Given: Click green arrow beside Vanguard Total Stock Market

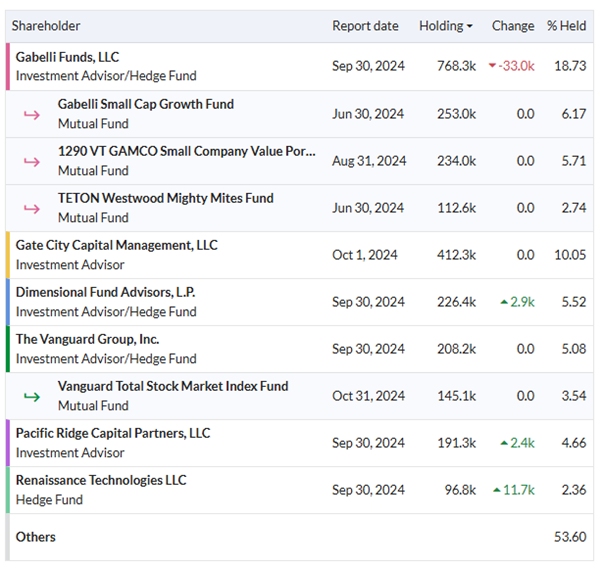Looking at the screenshot, I should (x=31, y=397).
